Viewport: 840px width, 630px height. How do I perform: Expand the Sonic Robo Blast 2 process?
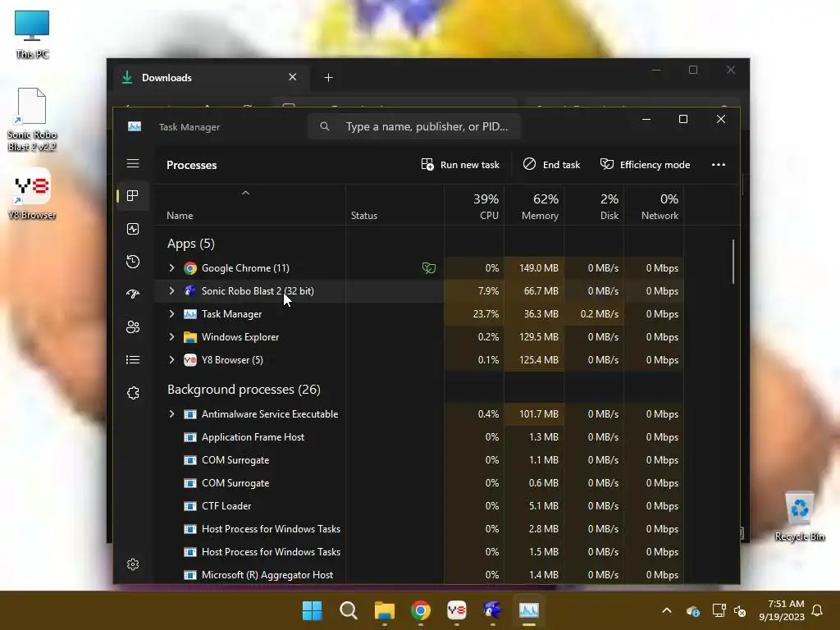(171, 291)
